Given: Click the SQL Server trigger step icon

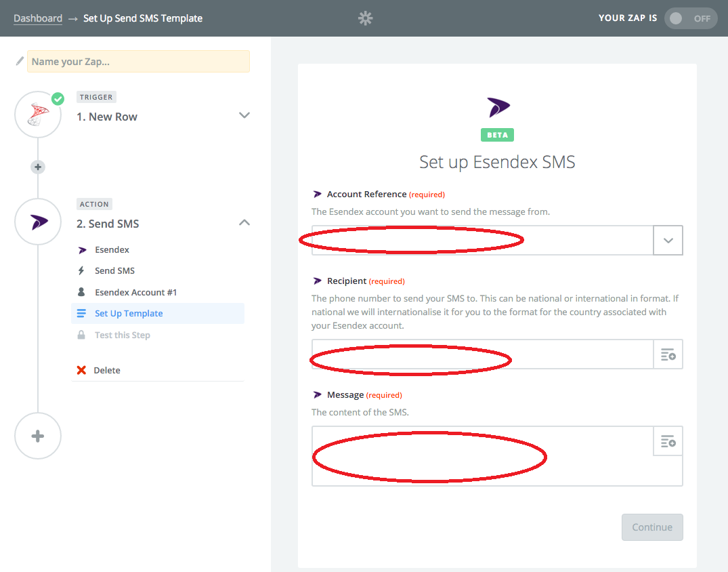Looking at the screenshot, I should click(38, 115).
